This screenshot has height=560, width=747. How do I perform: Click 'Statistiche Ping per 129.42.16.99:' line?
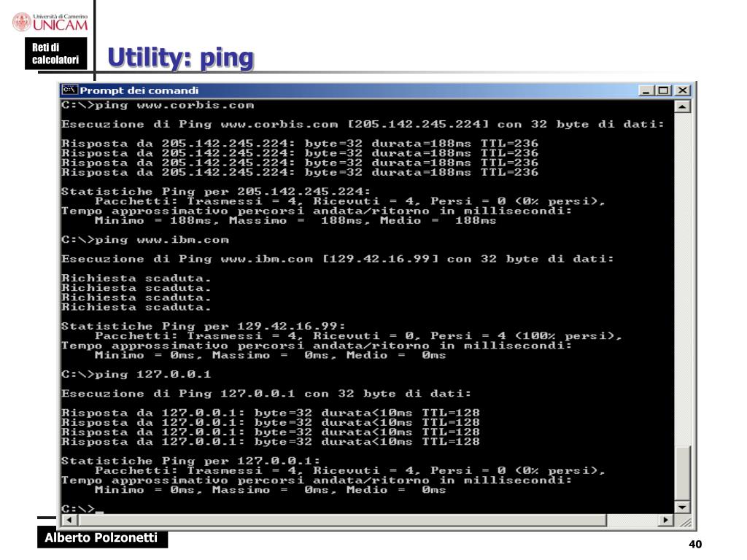click(203, 326)
